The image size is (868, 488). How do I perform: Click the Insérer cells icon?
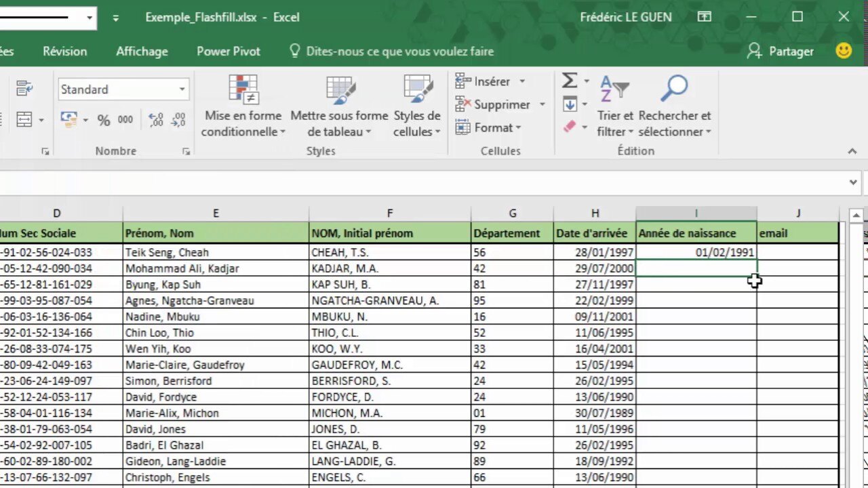coord(463,81)
